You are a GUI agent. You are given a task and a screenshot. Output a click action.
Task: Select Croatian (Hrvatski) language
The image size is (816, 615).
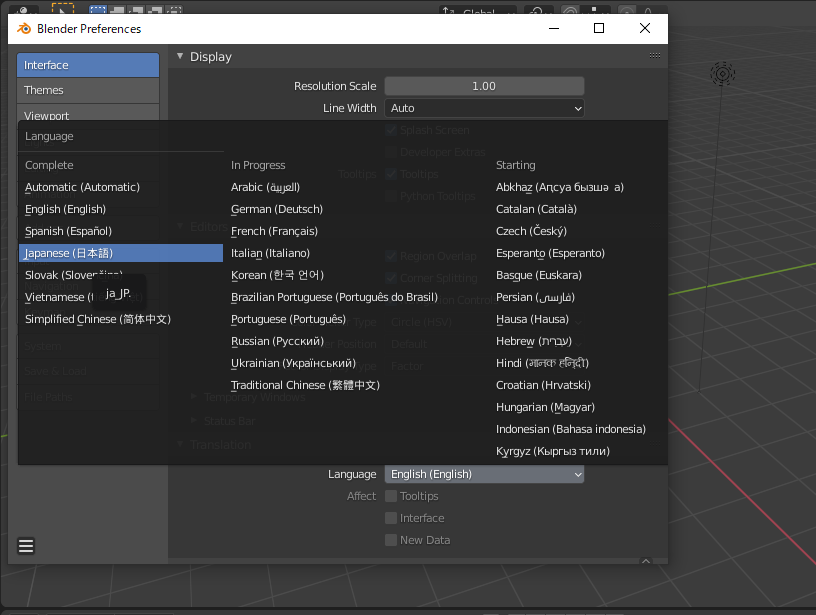click(x=543, y=385)
